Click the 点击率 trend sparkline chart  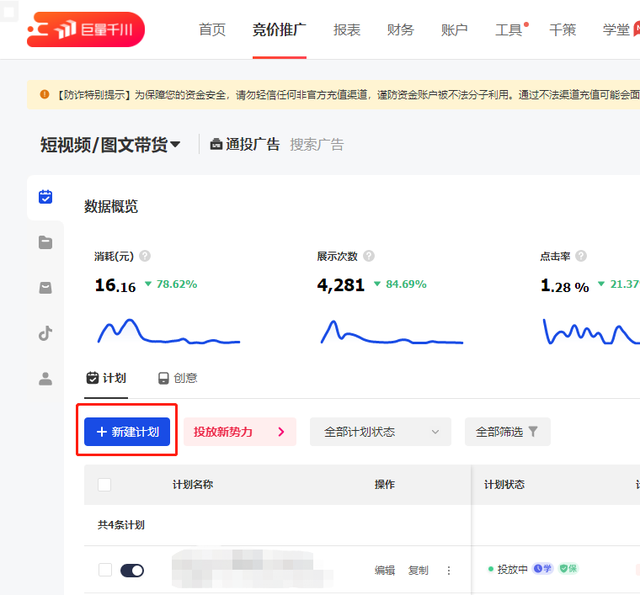click(x=591, y=332)
